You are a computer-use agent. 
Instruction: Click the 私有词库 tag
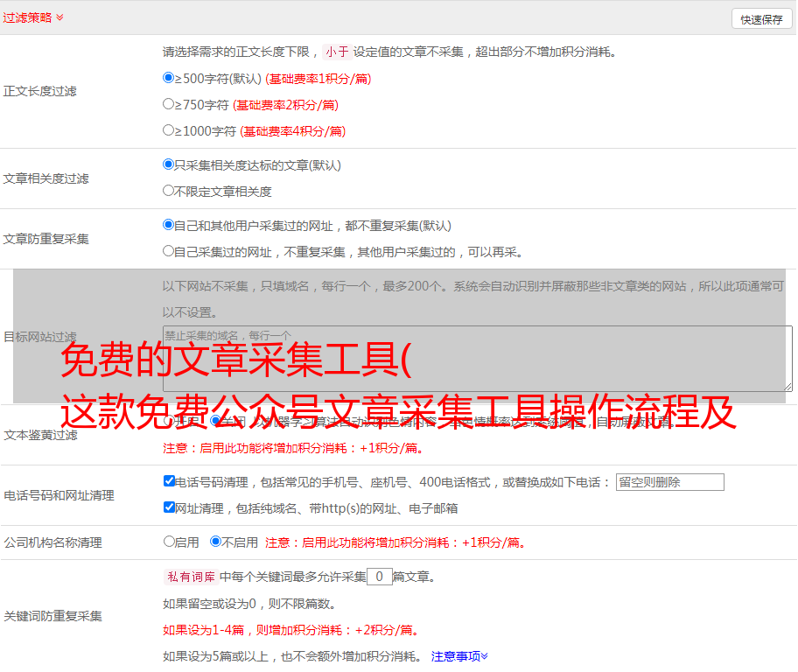tap(192, 577)
